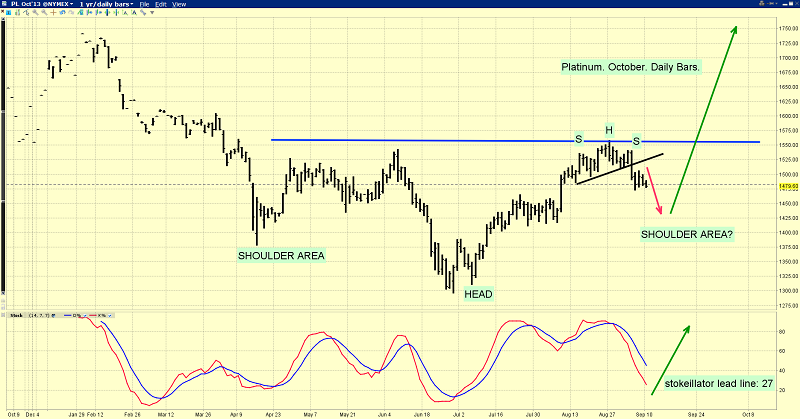This screenshot has width=800, height=419.
Task: Click the blue grid toolbar icon
Action: (x=9, y=12)
